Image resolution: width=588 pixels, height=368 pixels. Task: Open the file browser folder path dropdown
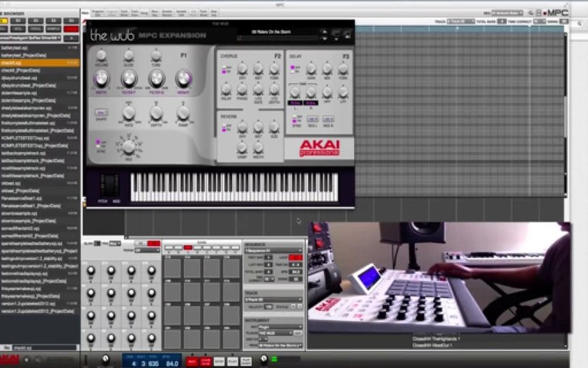pyautogui.click(x=31, y=38)
